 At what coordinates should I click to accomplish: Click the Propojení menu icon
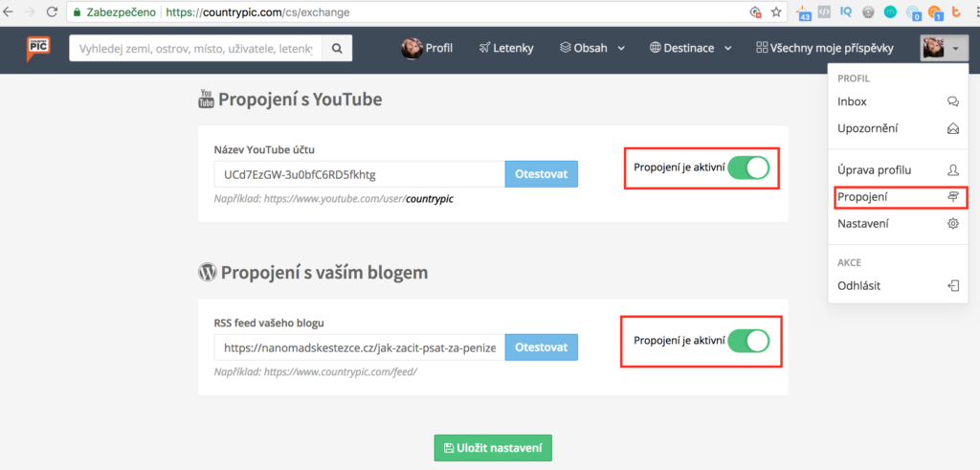tap(952, 197)
